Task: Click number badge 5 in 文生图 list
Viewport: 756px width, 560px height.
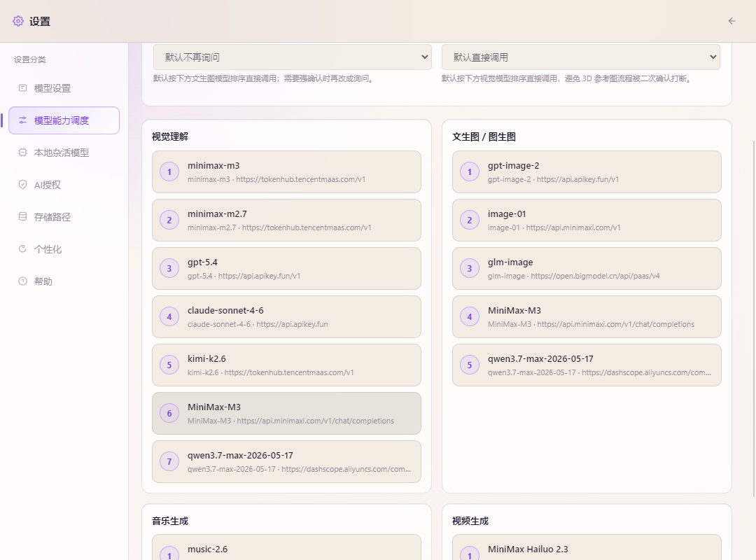Action: pos(470,365)
